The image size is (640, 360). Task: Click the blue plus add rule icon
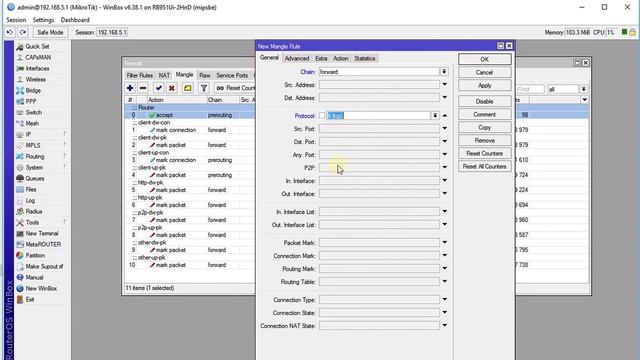(130, 88)
